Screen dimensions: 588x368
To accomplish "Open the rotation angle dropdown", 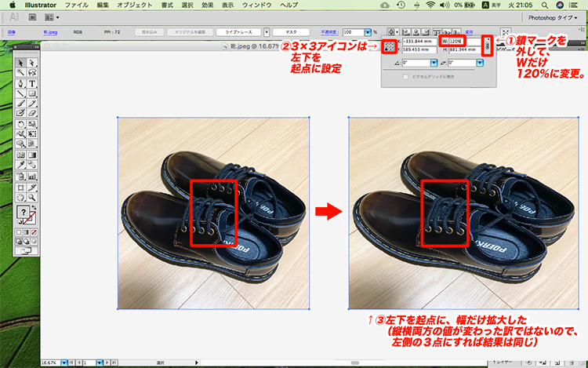I will pos(434,63).
